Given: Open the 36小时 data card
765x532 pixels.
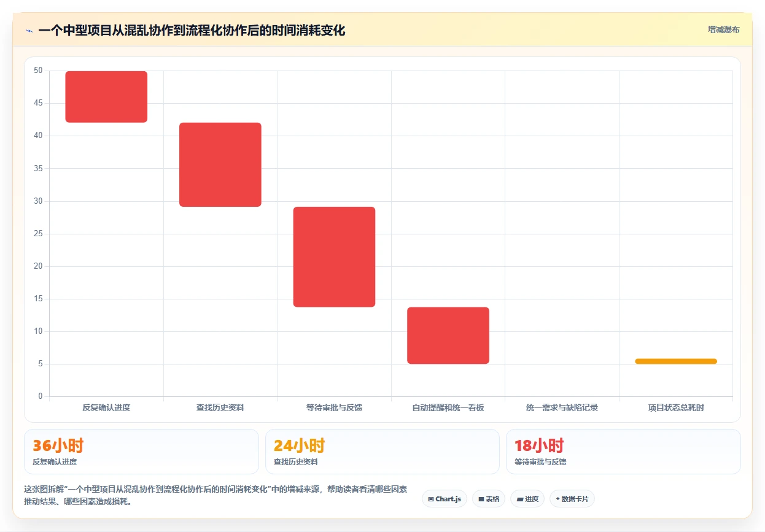Looking at the screenshot, I should point(141,452).
